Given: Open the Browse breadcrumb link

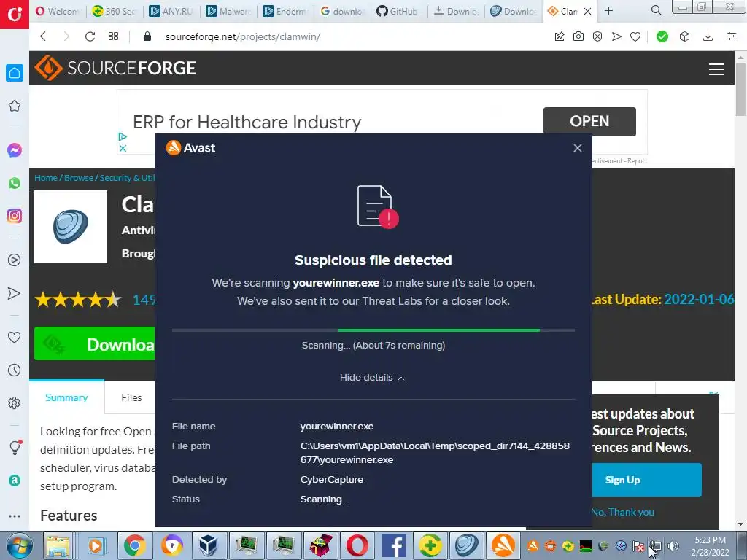Looking at the screenshot, I should (79, 178).
